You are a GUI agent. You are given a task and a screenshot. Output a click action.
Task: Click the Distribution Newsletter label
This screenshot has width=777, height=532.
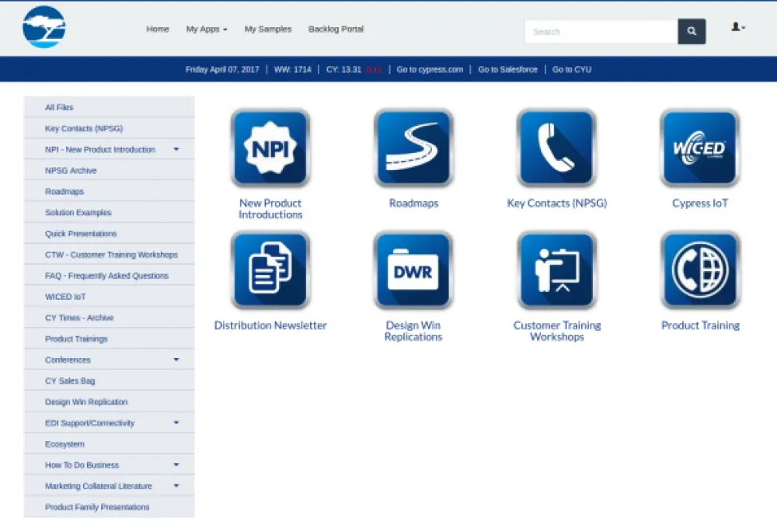coord(270,325)
